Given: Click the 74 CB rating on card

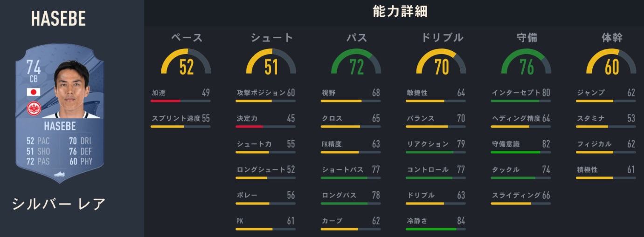Looking at the screenshot, I should [34, 72].
